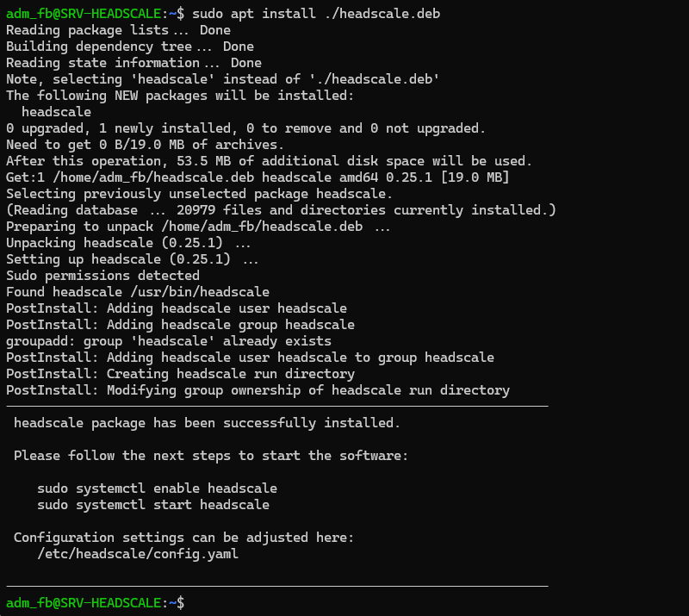Click the 'Reading package lists... Done' line

[118, 30]
